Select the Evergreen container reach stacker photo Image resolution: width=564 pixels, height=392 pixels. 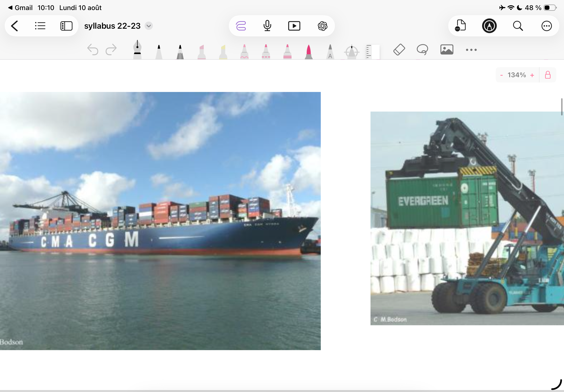[x=467, y=218]
